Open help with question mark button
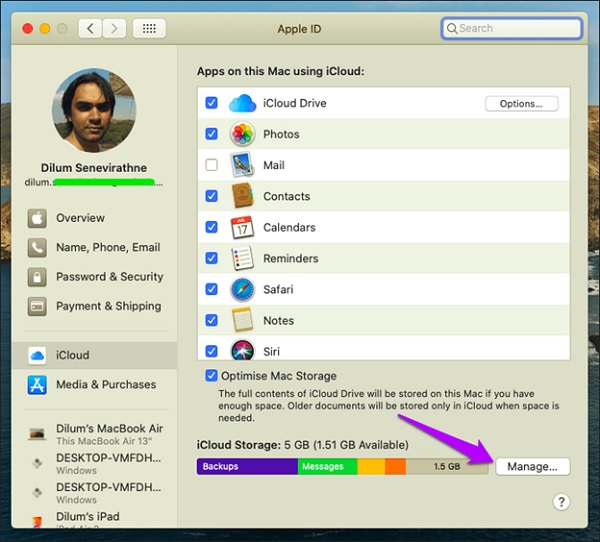The image size is (600, 542). point(561,502)
